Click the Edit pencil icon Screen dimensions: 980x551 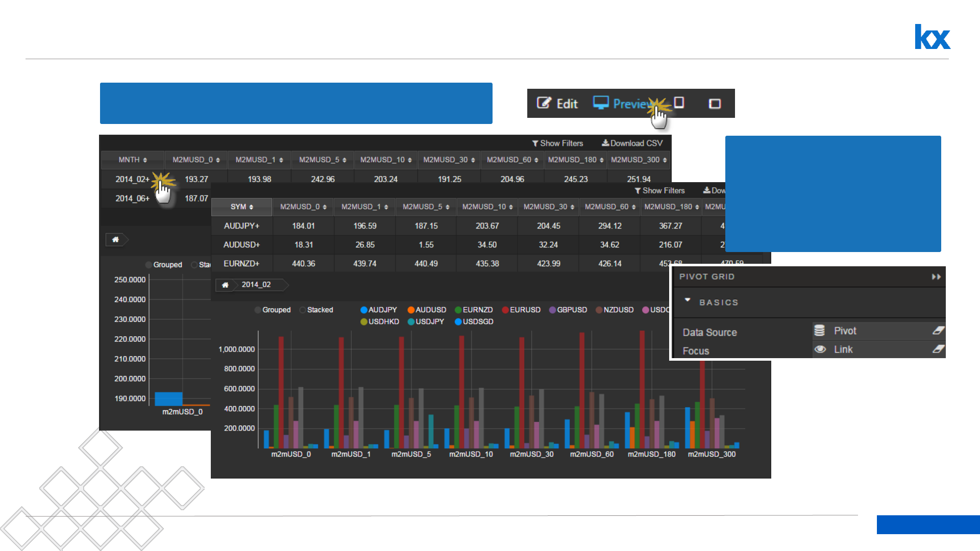[544, 103]
